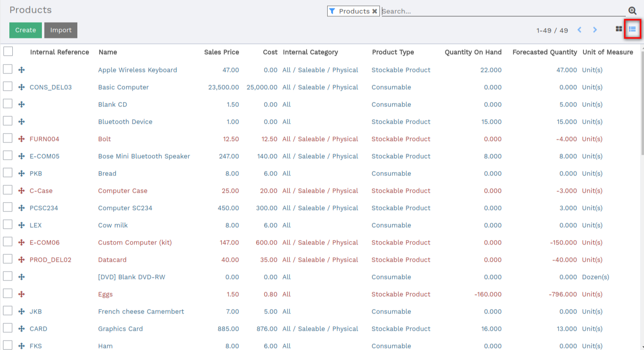The height and width of the screenshot is (350, 644).
Task: Click the search magnifier icon
Action: (632, 11)
